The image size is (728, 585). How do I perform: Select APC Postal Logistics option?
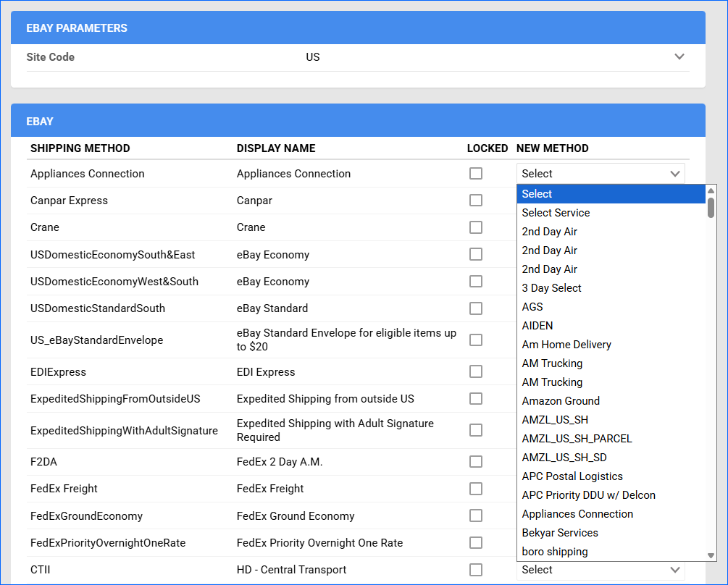click(572, 476)
